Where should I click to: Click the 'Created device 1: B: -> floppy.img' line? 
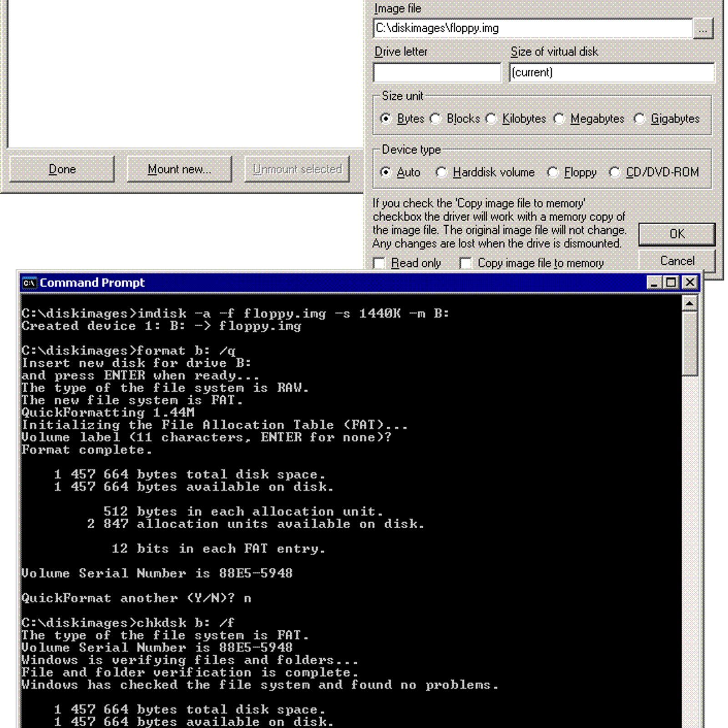tap(162, 326)
